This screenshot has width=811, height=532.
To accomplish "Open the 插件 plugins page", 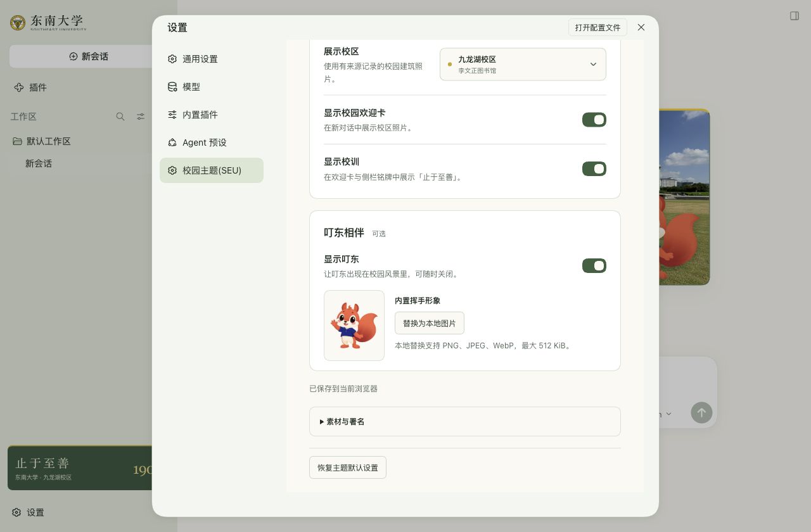I will (x=30, y=87).
